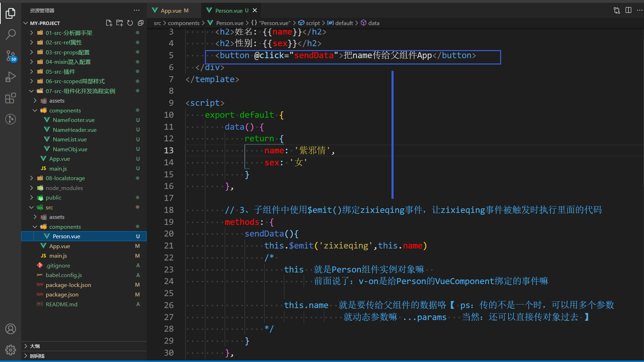Click breadcrumb item src

point(157,23)
